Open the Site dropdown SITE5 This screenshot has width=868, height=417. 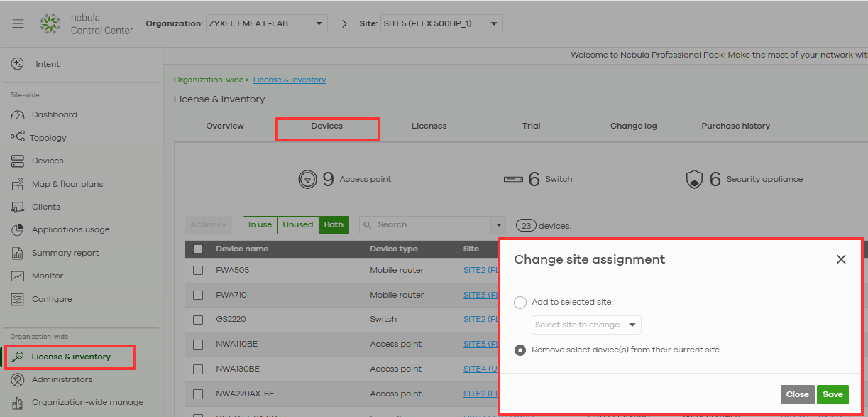tap(441, 23)
